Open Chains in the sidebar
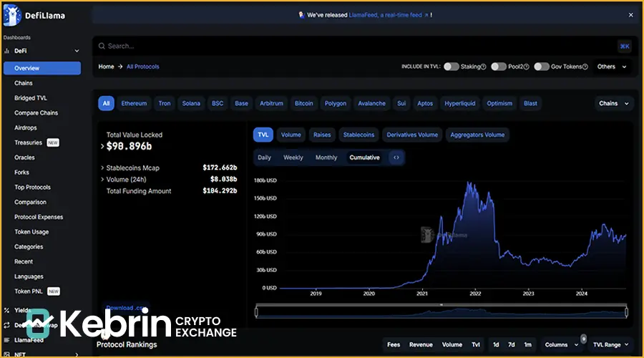The width and height of the screenshot is (644, 358). click(x=24, y=83)
